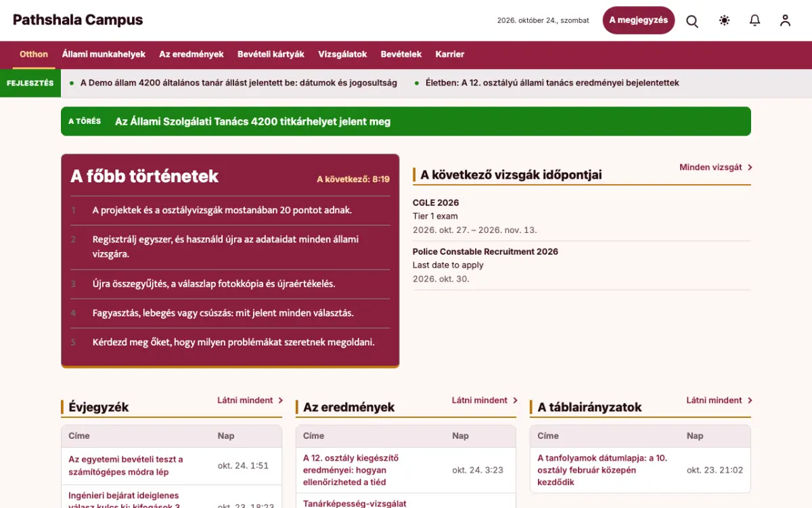
Task: Open the Bevételi kártyák menu item
Action: [x=271, y=54]
